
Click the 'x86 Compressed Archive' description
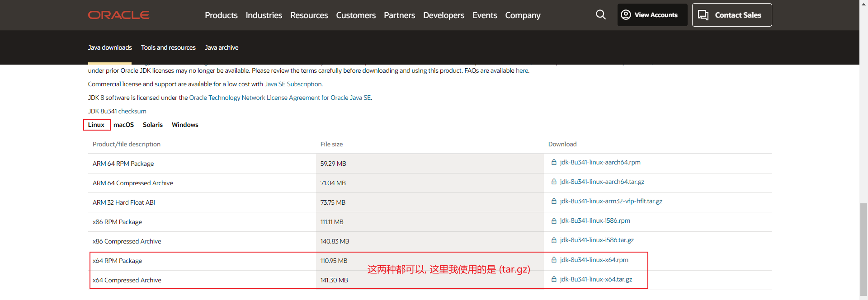click(127, 241)
